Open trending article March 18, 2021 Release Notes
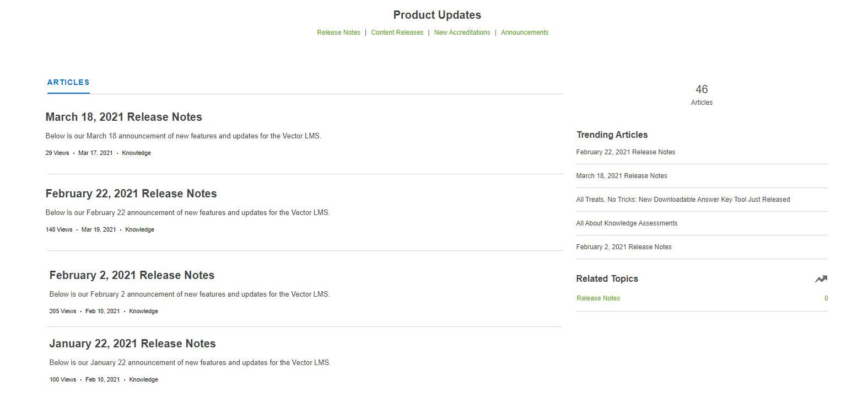868x397 pixels. (x=622, y=176)
